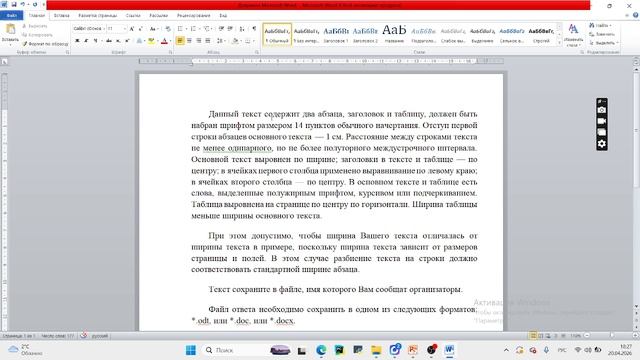Open the Select (Выделить) dropdown
This screenshot has height=360, width=640.
click(x=604, y=43)
